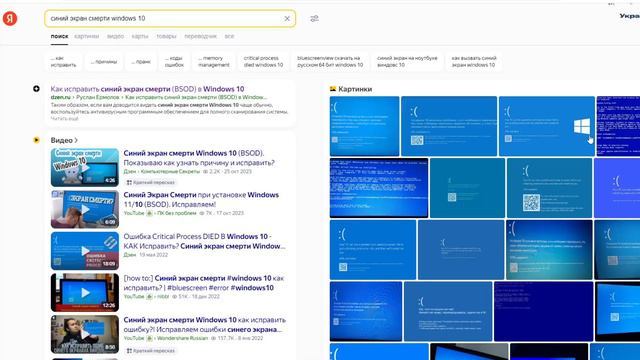
Task: Choose chip '... memory management'
Action: [x=214, y=62]
